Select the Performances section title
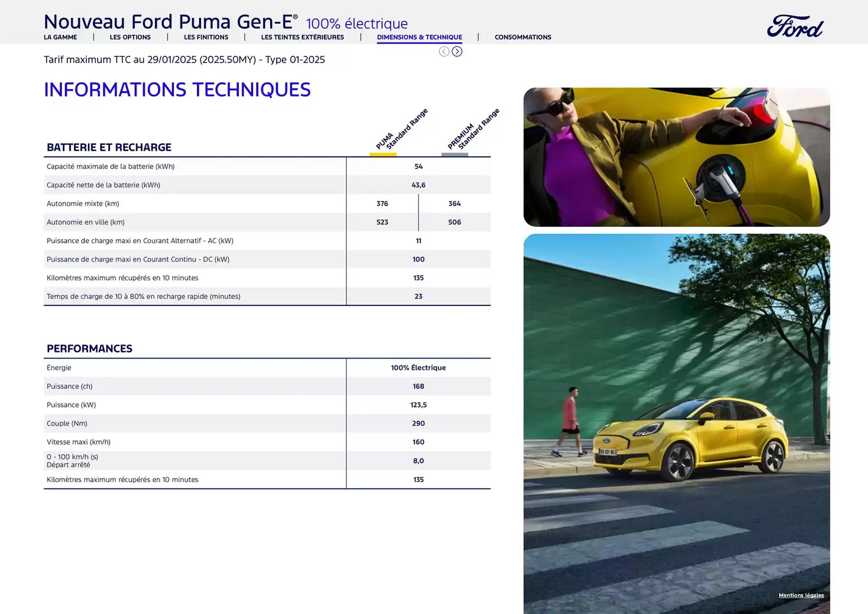Viewport: 868px width, 614px height. [x=90, y=349]
